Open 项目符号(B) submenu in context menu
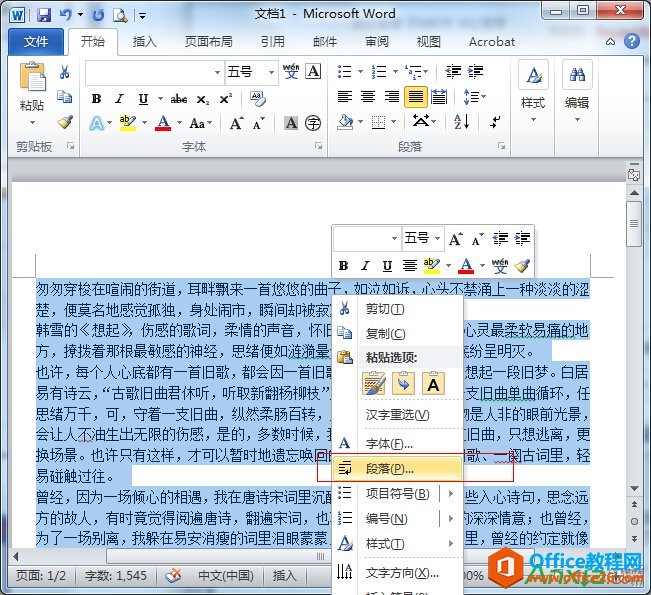Image resolution: width=651 pixels, height=595 pixels. click(397, 494)
